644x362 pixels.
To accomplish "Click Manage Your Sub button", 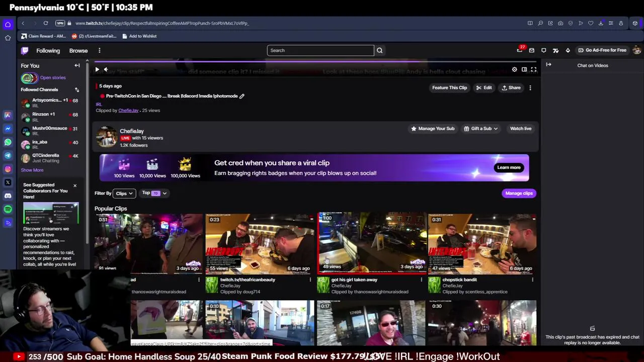I will coord(433,129).
